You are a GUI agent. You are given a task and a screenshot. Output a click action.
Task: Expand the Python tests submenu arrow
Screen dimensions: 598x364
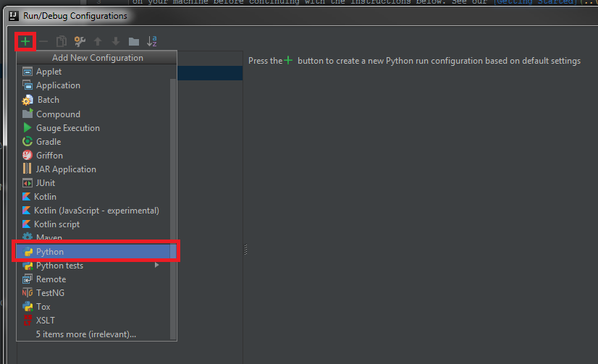coord(157,265)
